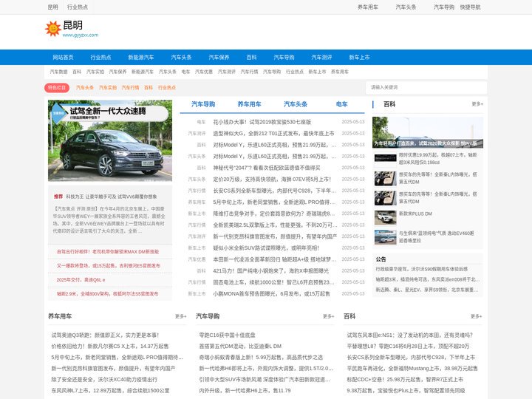Open 汽车优惠 in the sub-navigation row

tap(204, 72)
